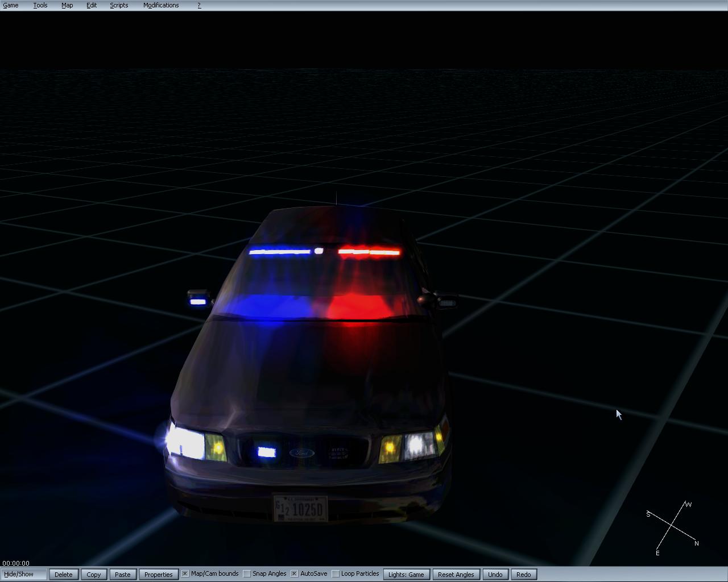Enable the Snap Angles checkbox
This screenshot has width=728, height=582.
tap(247, 574)
